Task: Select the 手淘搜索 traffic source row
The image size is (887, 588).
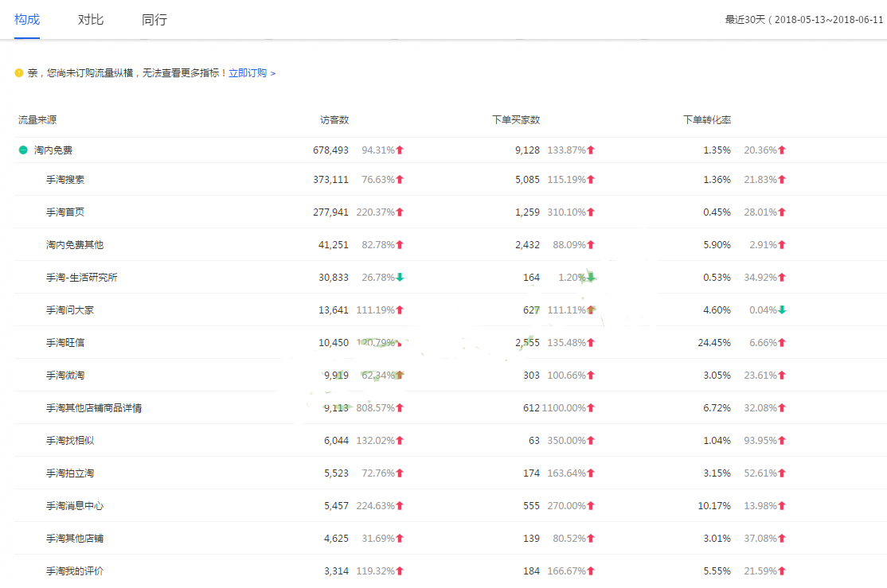Action: pyautogui.click(x=65, y=179)
